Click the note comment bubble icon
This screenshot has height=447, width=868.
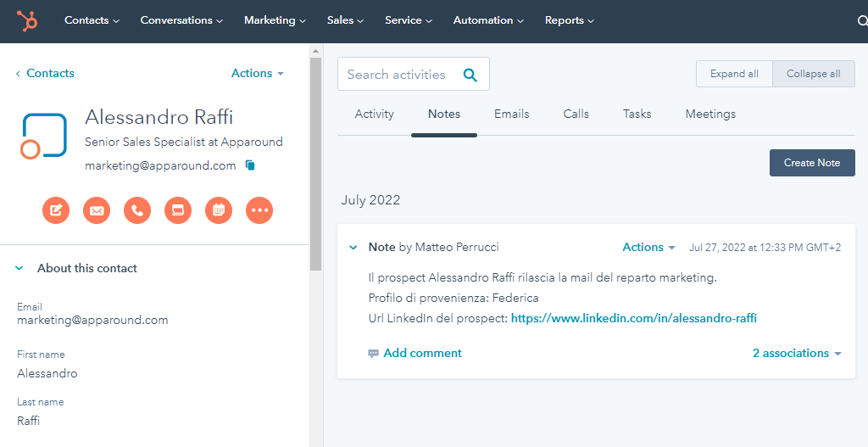[x=373, y=354]
